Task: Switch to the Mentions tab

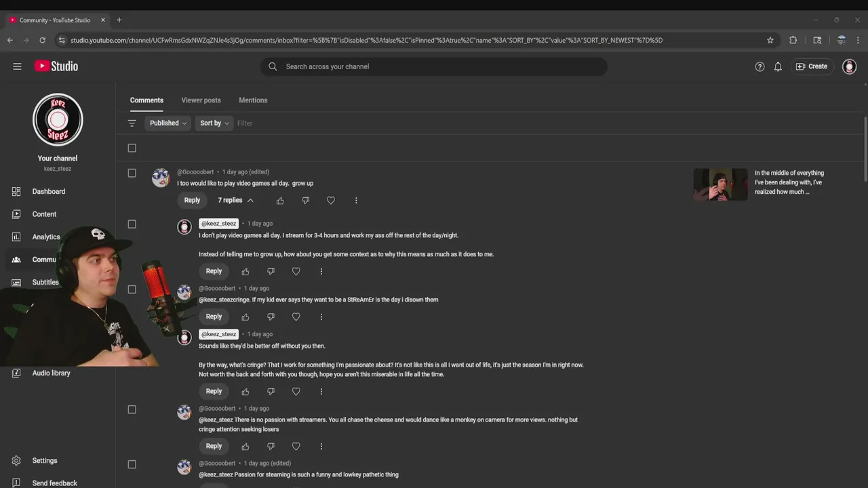Action: pos(253,100)
